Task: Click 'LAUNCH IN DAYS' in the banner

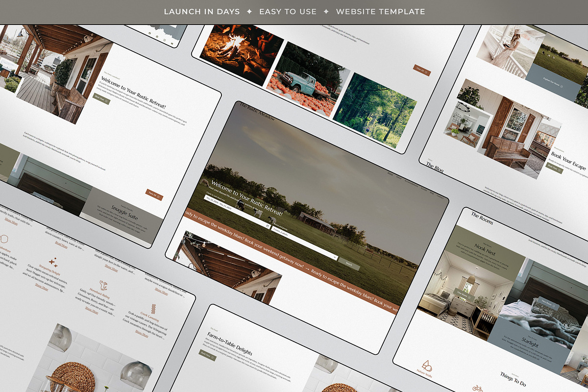Action: coord(202,12)
